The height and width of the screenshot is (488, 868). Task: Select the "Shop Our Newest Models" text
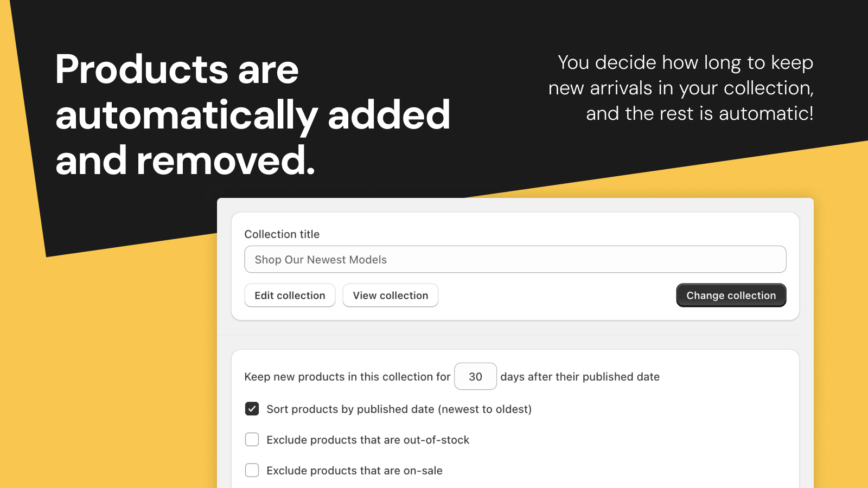pos(321,259)
